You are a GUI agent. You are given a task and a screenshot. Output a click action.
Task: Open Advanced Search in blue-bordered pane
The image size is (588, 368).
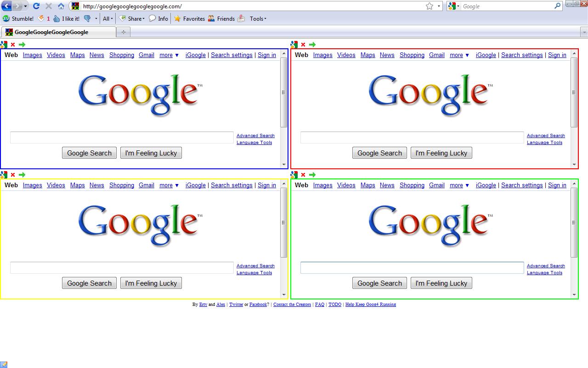pyautogui.click(x=255, y=136)
